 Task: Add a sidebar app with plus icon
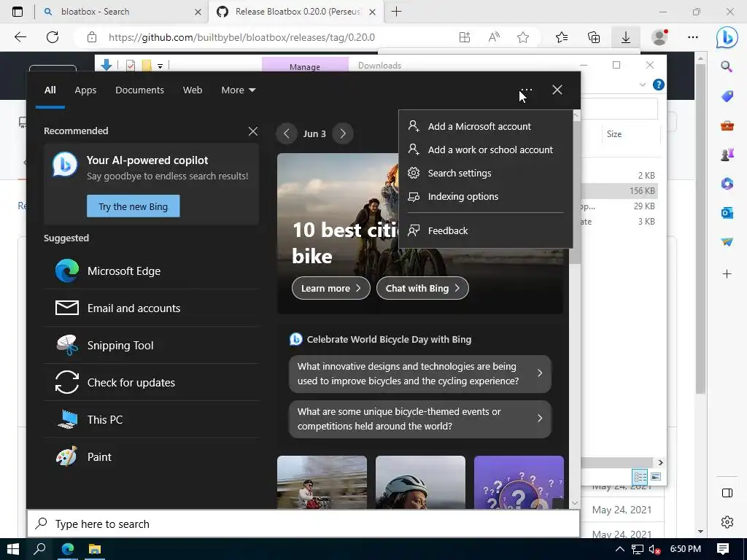pos(727,274)
